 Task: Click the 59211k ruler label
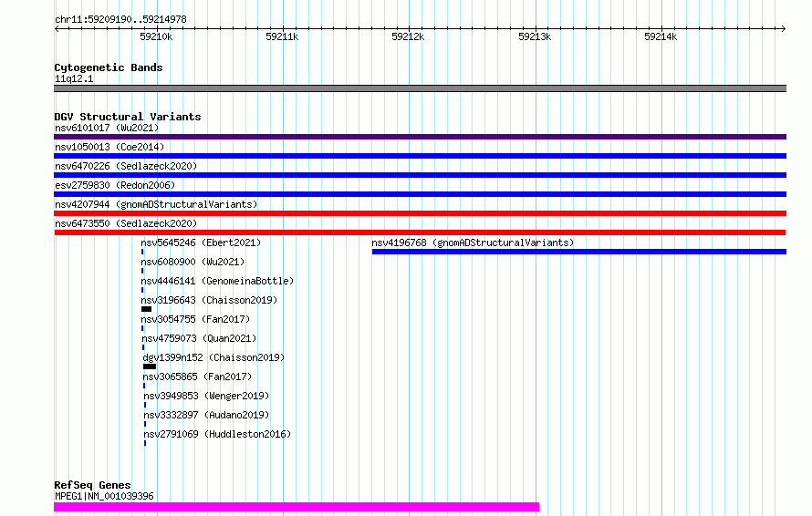pos(282,36)
